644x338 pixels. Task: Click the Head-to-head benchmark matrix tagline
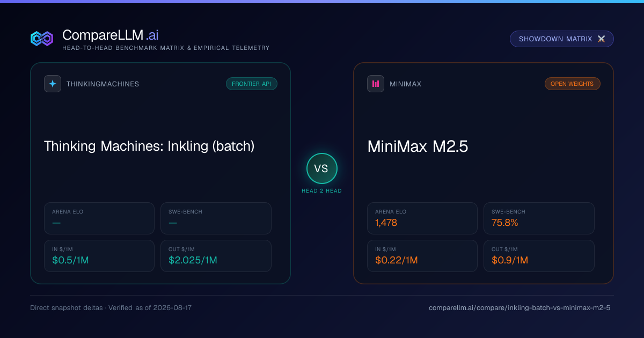click(166, 48)
